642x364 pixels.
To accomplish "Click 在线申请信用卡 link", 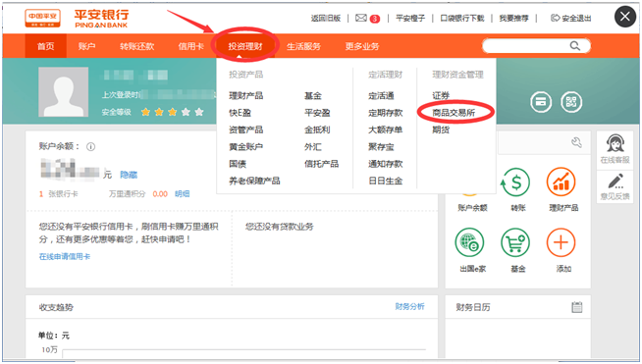I will [65, 257].
